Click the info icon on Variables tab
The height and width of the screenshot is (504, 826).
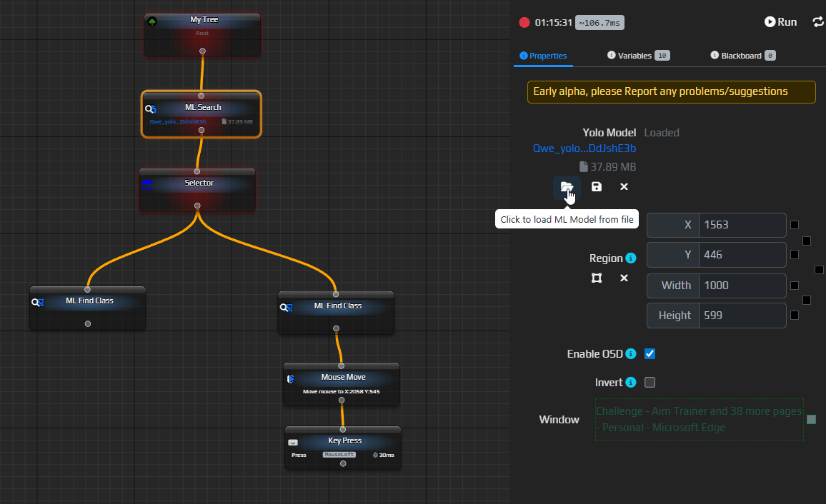point(611,55)
